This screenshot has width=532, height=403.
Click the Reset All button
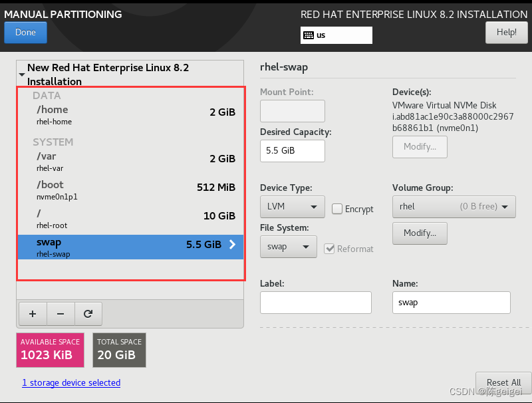[x=503, y=382]
